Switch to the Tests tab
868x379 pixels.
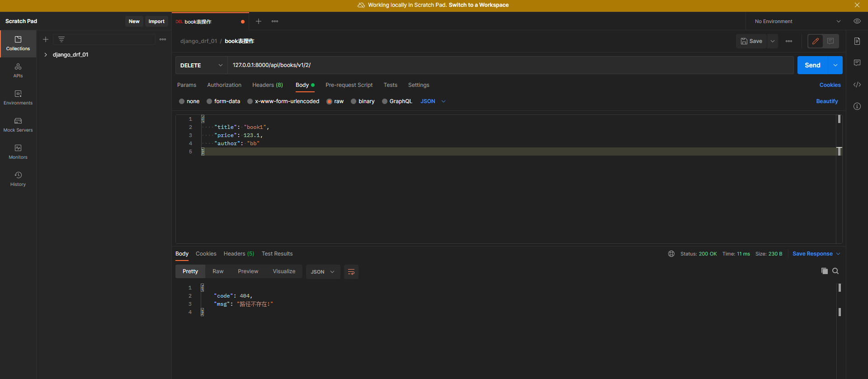pos(391,85)
